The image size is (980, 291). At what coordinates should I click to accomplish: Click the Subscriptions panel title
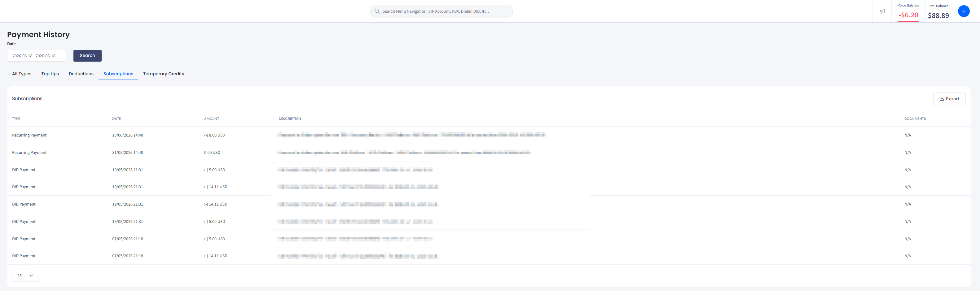[x=27, y=99]
